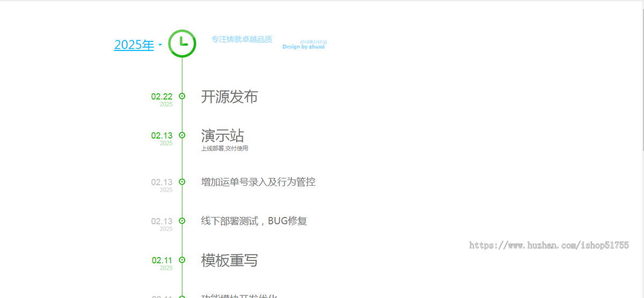
Task: Click the Design by zhuxd credit
Action: click(304, 47)
